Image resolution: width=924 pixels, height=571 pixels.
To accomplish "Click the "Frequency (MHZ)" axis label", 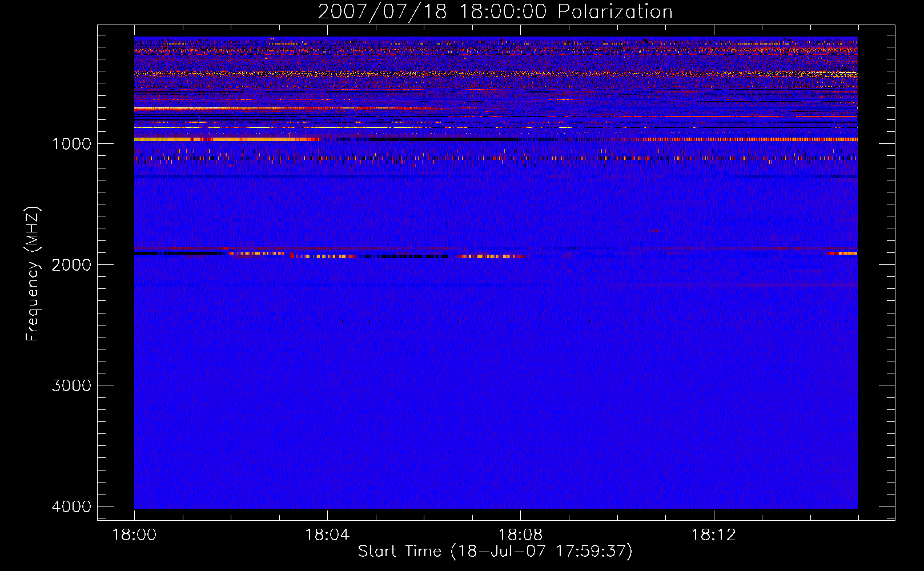I will click(x=33, y=274).
